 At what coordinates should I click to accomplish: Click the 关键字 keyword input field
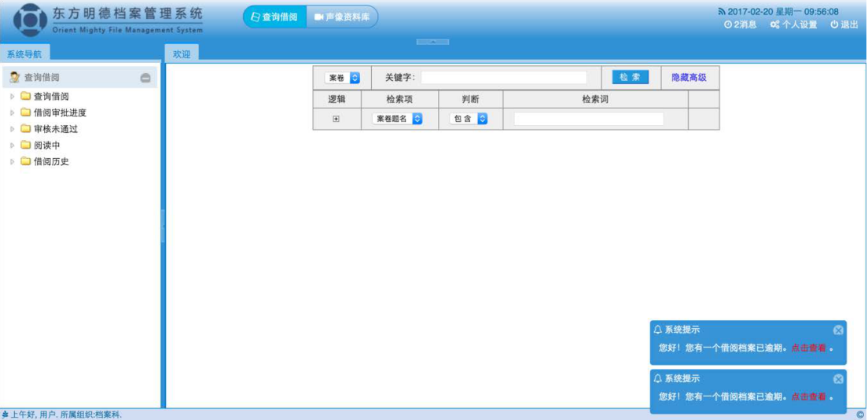pyautogui.click(x=504, y=78)
